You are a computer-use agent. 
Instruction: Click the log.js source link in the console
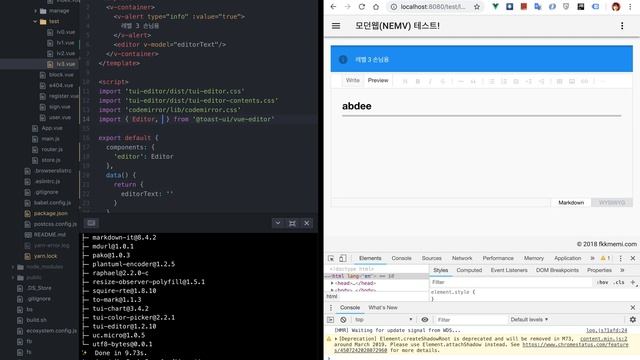[x=607, y=330]
